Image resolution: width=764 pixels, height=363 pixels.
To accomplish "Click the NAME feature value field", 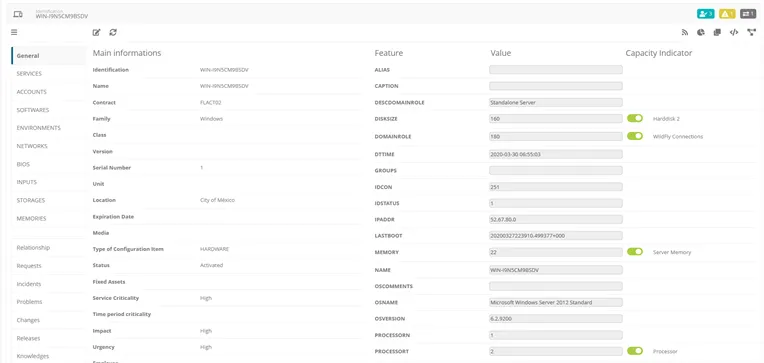I will 555,270.
